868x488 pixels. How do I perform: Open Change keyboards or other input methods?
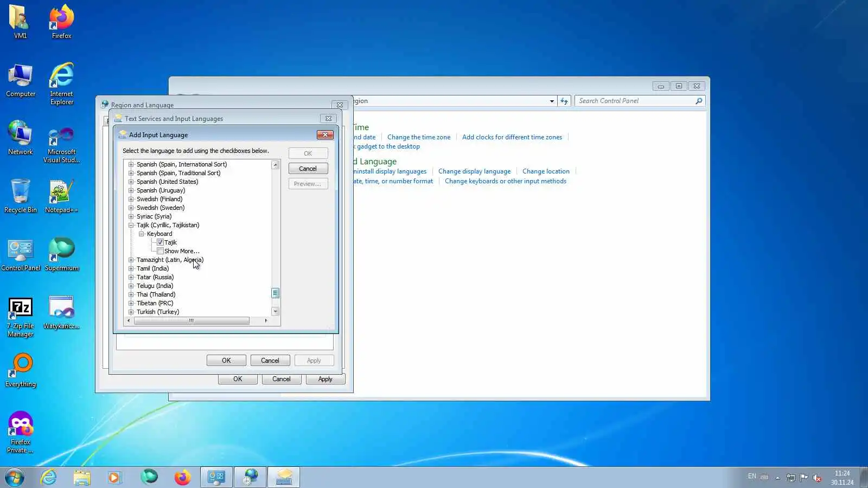point(506,181)
